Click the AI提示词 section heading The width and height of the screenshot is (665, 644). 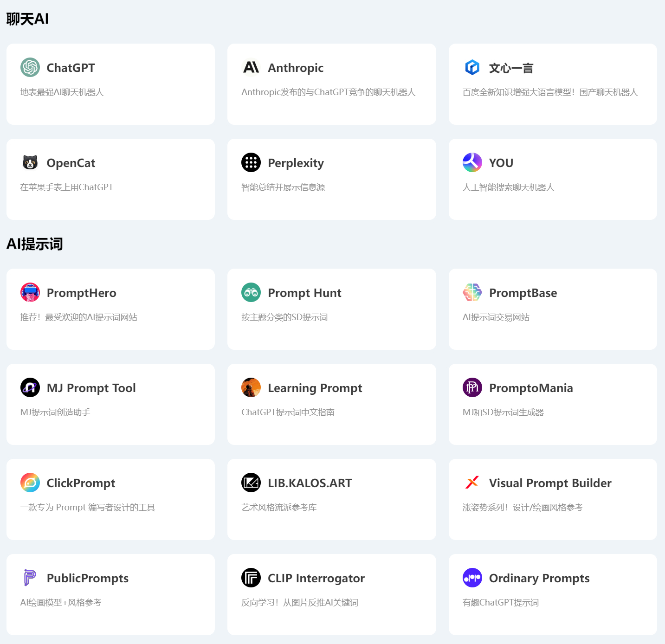pos(35,244)
